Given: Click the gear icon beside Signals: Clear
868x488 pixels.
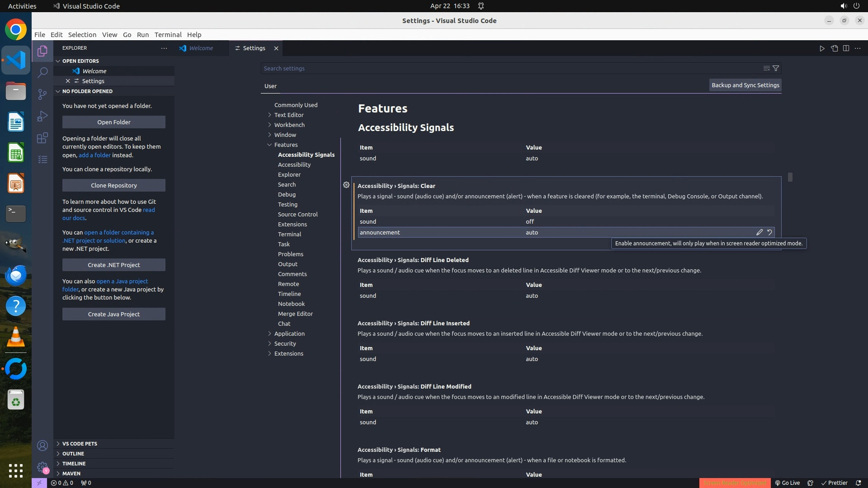Looking at the screenshot, I should pyautogui.click(x=346, y=185).
